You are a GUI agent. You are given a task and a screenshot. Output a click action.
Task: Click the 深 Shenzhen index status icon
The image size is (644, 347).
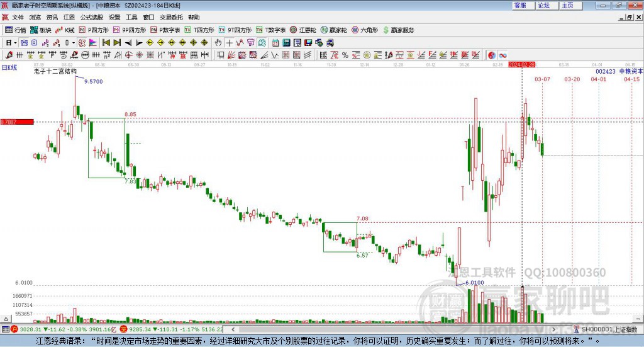pos(123,329)
